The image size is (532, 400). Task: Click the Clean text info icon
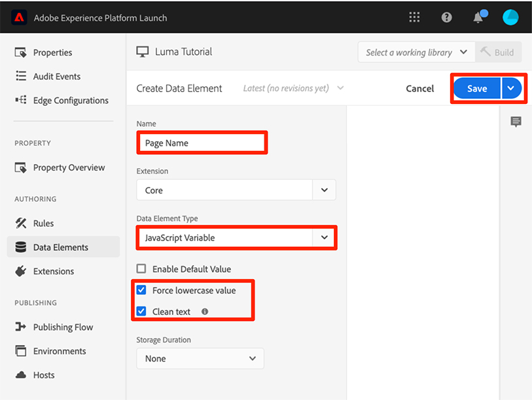pyautogui.click(x=205, y=311)
